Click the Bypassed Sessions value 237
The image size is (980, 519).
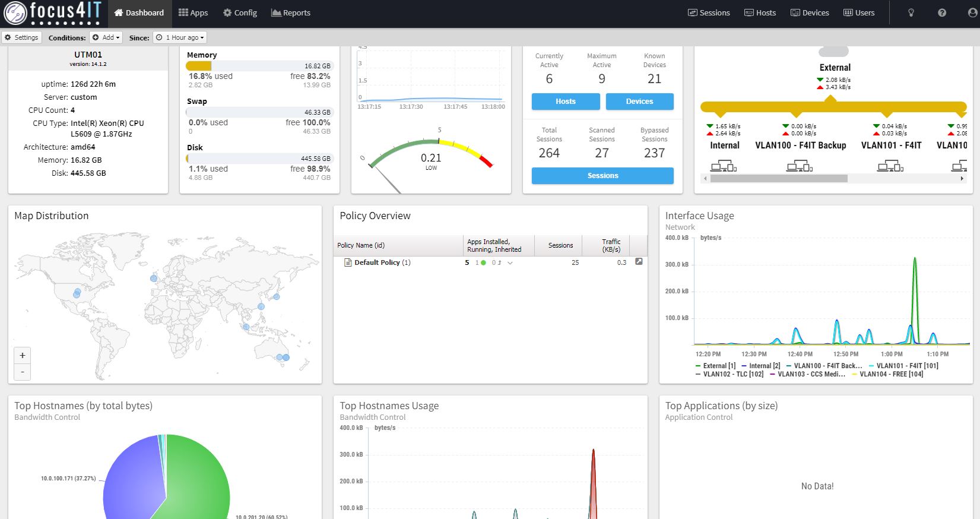pos(654,153)
